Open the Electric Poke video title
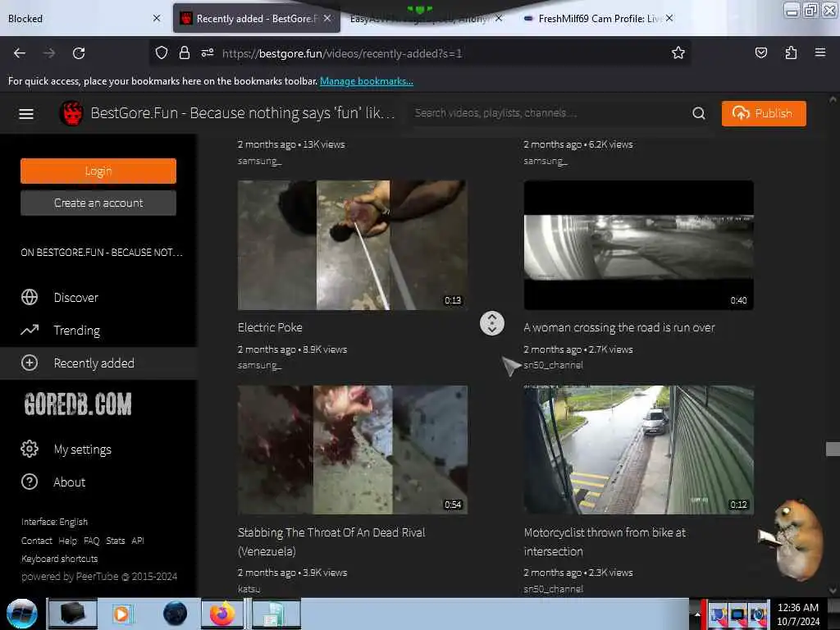The width and height of the screenshot is (840, 630). (270, 327)
